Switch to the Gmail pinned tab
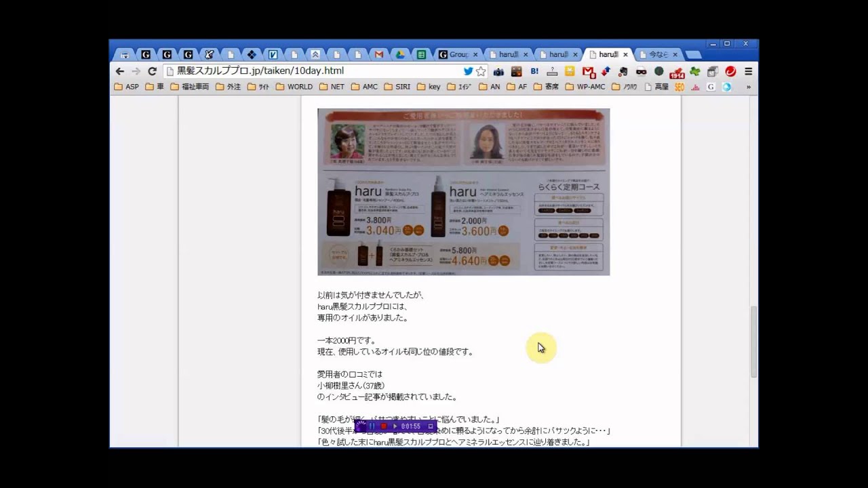The image size is (868, 488). pyautogui.click(x=379, y=54)
